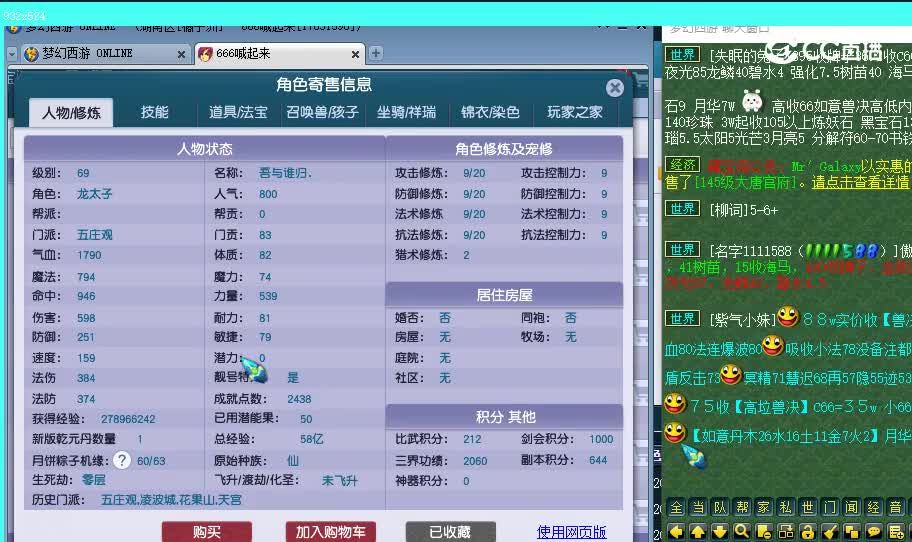
Task: Toggle the 门 (sect) chat channel
Action: click(x=830, y=508)
